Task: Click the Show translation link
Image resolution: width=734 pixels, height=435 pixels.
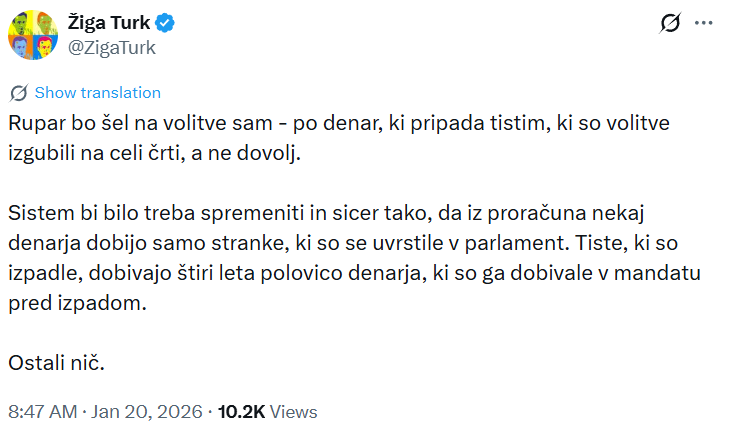Action: [97, 93]
